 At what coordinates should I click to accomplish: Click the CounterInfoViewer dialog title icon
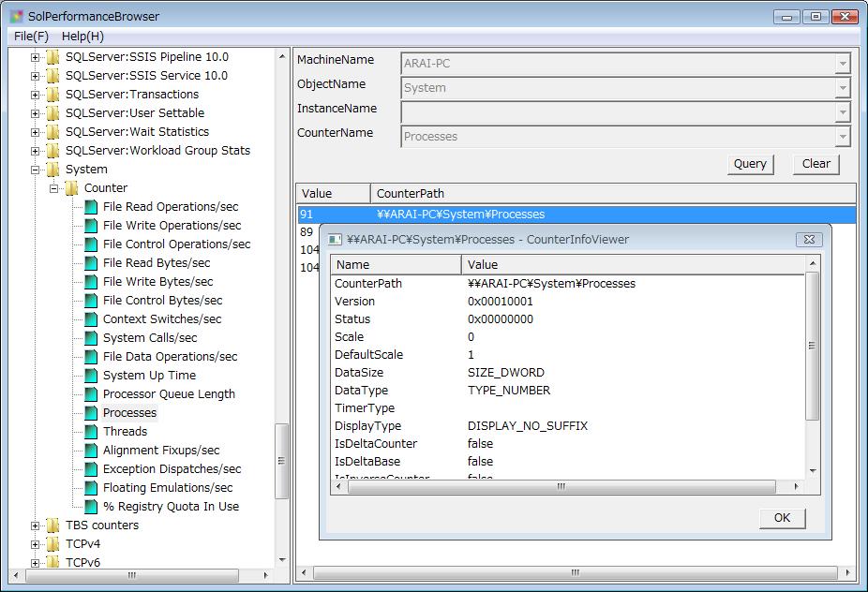click(335, 240)
